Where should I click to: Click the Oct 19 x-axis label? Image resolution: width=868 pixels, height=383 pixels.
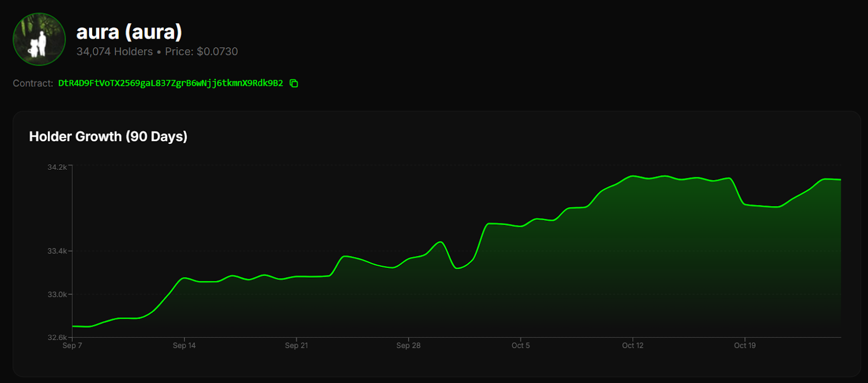click(744, 346)
